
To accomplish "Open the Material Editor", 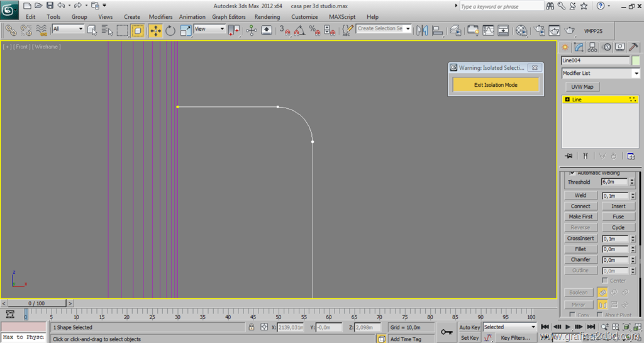I will (521, 30).
